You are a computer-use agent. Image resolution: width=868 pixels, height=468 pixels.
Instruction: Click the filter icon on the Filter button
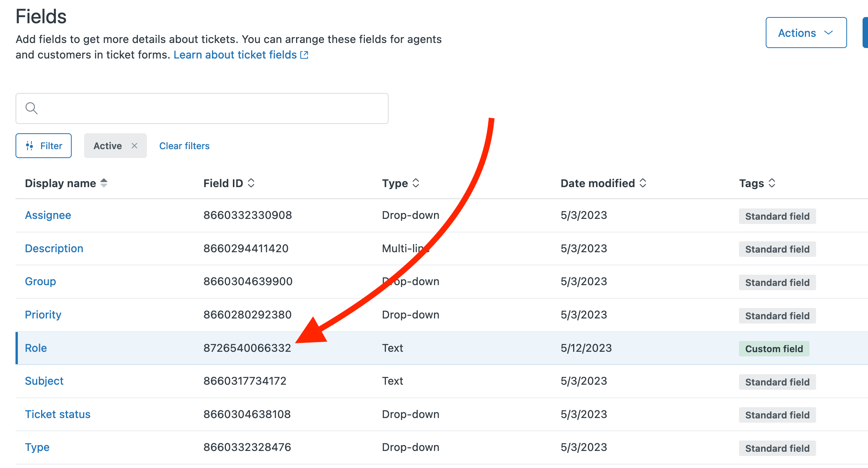[29, 146]
